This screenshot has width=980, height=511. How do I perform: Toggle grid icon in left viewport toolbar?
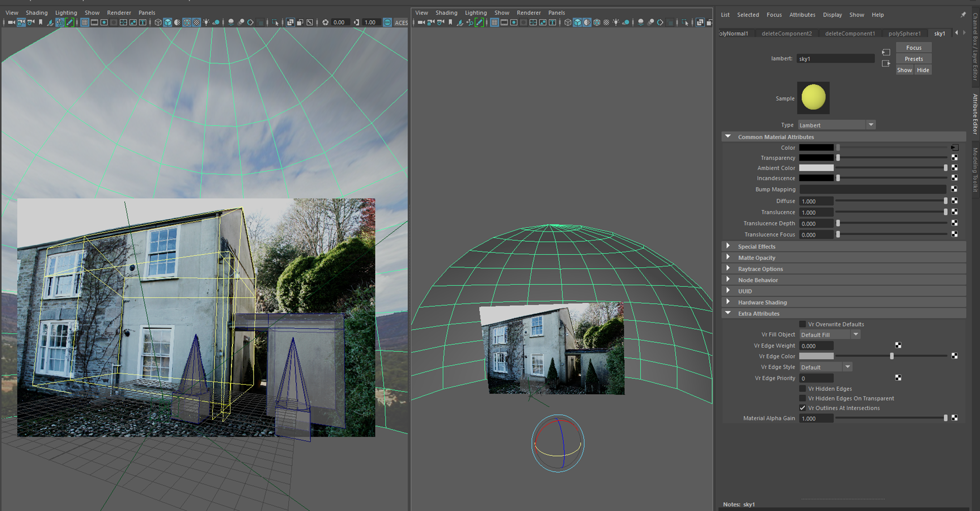tap(84, 22)
